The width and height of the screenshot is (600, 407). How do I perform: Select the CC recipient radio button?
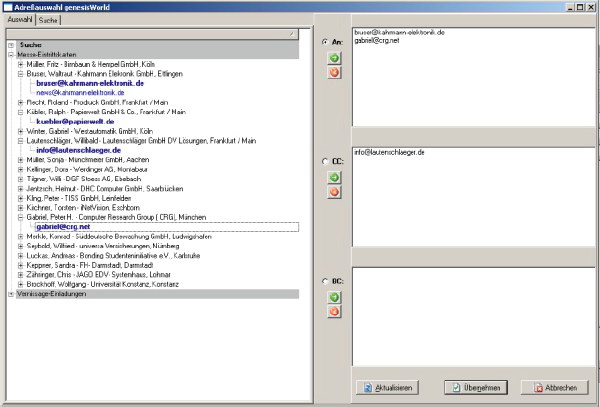(x=325, y=161)
